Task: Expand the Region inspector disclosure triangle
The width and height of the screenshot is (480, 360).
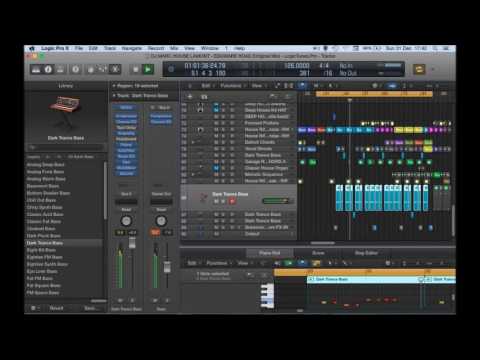Action: coord(114,86)
